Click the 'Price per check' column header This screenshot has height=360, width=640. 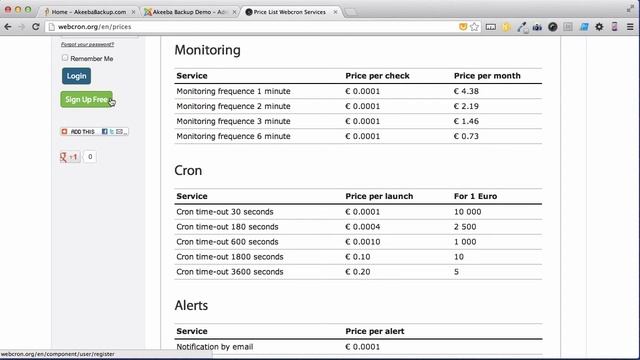point(377,76)
